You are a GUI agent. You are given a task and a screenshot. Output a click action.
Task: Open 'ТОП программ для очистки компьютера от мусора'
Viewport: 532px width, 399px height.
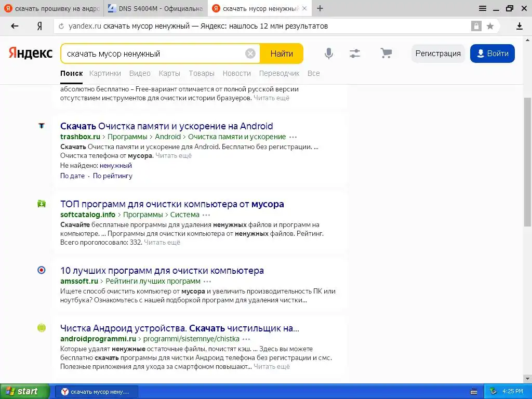(172, 204)
